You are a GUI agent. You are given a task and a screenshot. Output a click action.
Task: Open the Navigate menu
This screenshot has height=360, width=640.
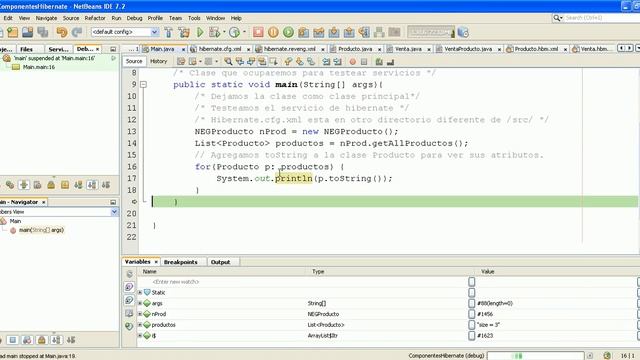click(x=46, y=18)
